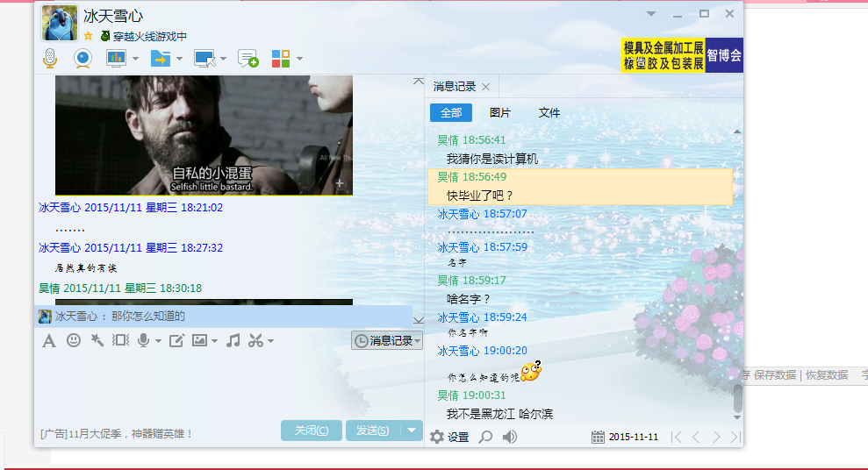
Task: Open the presentation demo screen icon
Action: point(116,58)
